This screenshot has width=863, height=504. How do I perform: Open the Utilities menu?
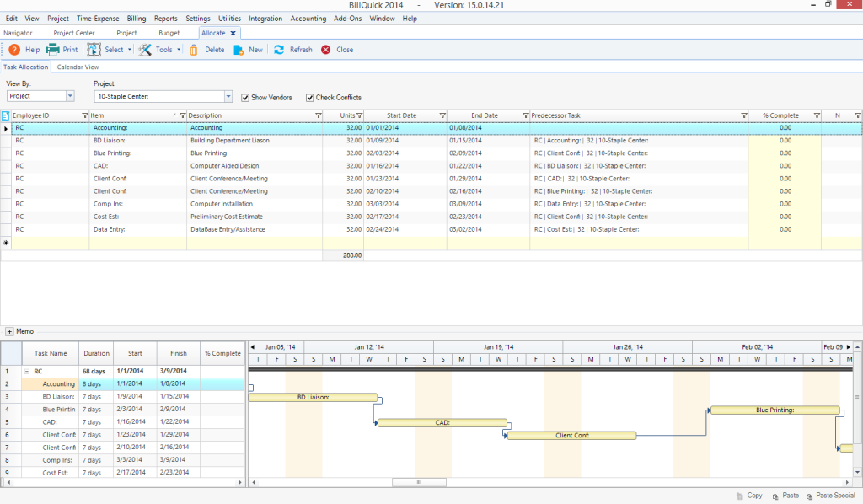[229, 19]
